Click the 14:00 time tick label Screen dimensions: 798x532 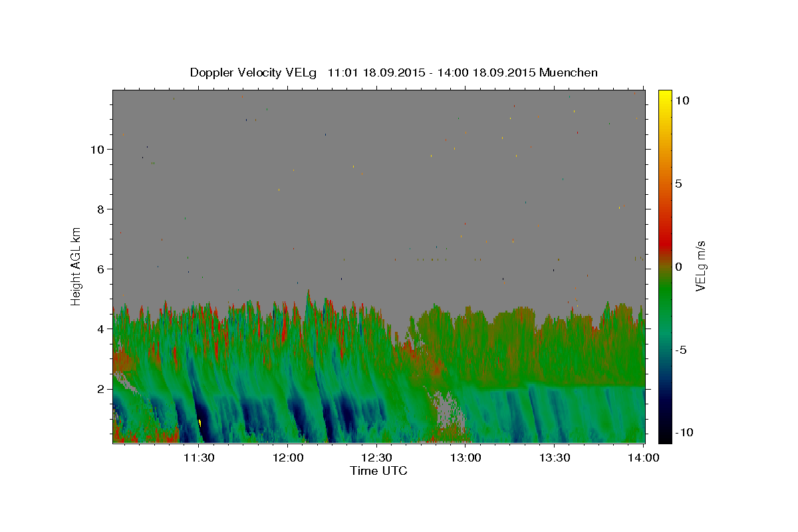coord(644,458)
